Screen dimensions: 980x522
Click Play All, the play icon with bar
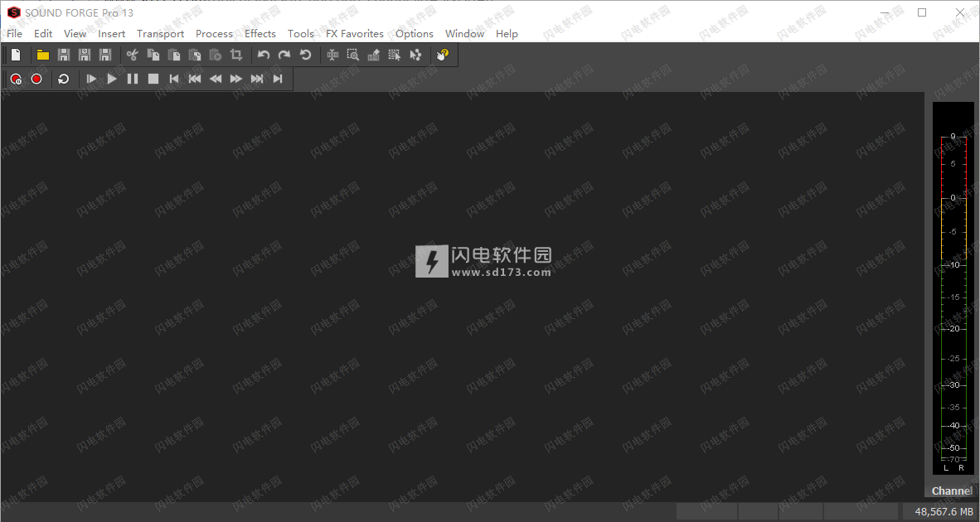pyautogui.click(x=90, y=79)
